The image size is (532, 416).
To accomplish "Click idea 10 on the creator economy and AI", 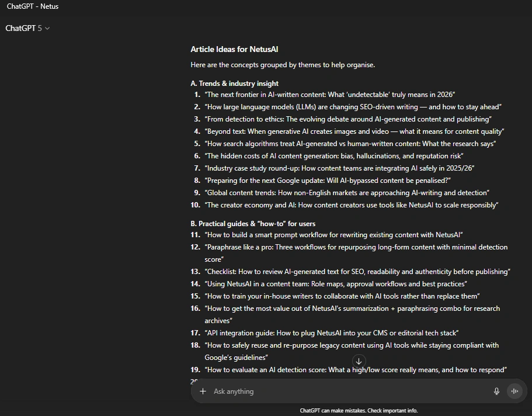I will [351, 205].
